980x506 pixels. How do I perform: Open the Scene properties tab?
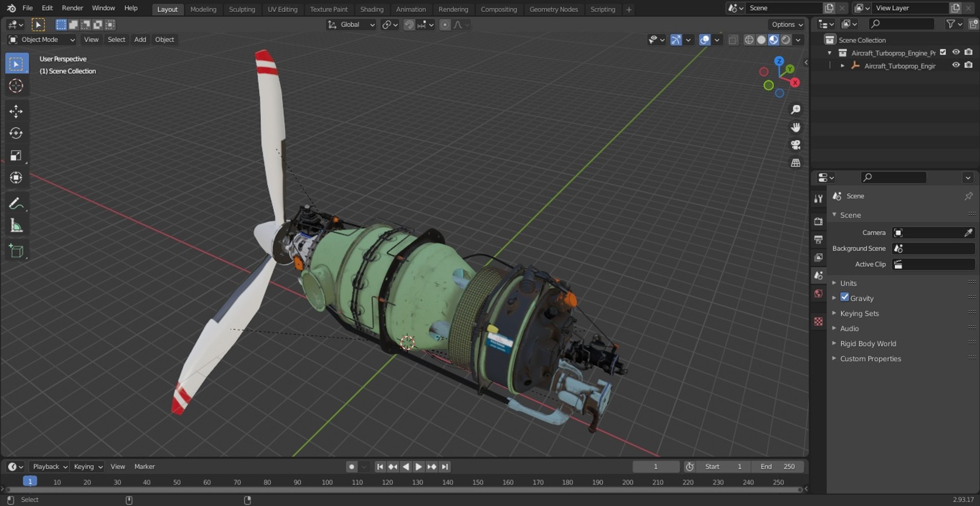point(819,275)
